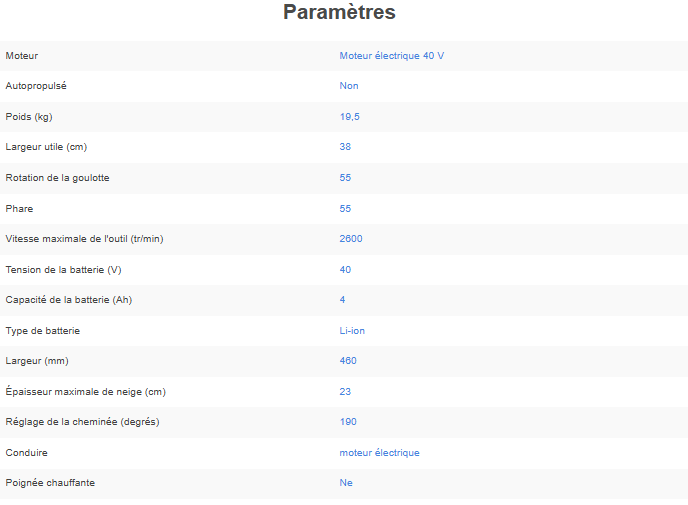Select the 'Rotation de la goulotte' label
The image size is (688, 505).
[57, 178]
